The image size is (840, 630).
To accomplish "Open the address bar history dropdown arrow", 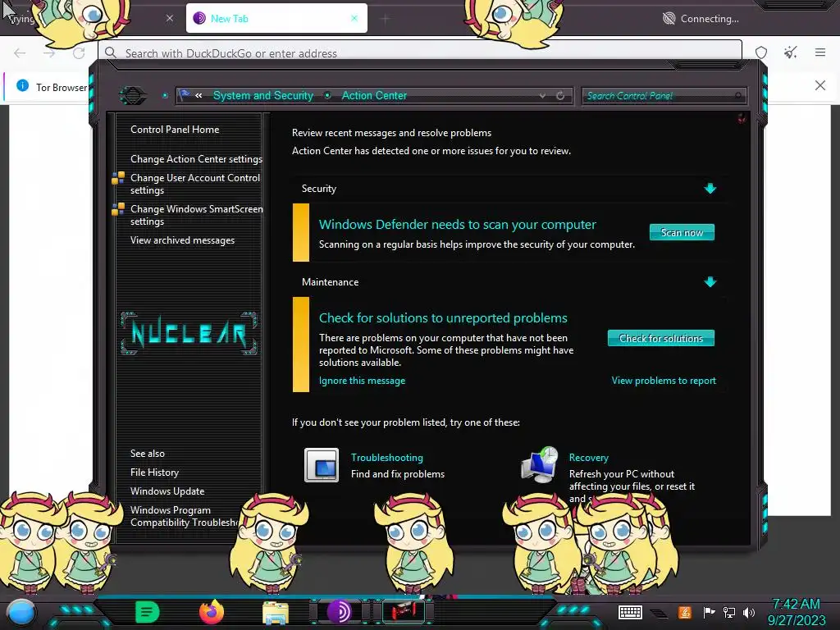I will click(x=543, y=96).
